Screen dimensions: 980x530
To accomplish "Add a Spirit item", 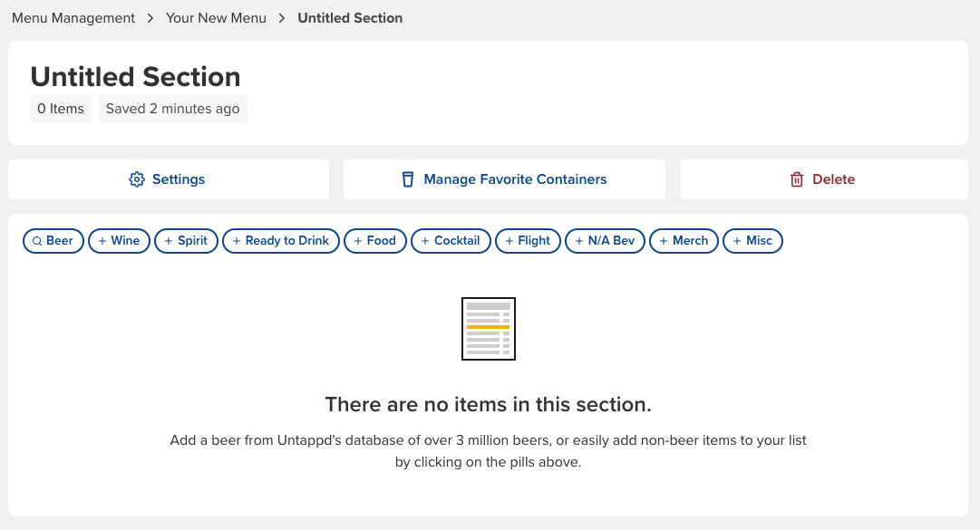I will (186, 241).
